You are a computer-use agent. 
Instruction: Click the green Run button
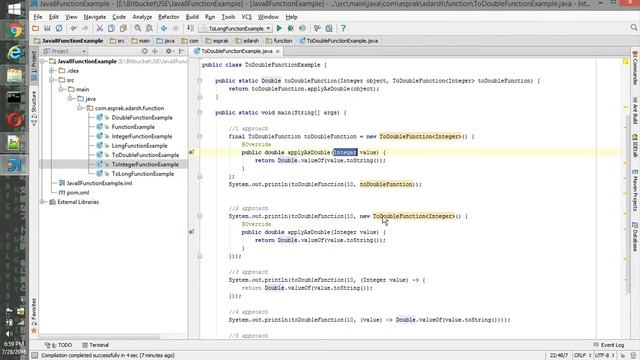[x=279, y=29]
